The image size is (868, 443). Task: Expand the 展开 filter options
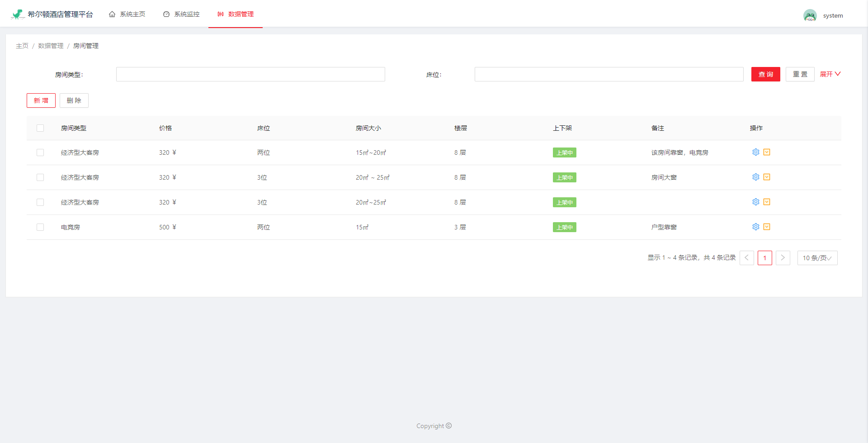pos(830,74)
